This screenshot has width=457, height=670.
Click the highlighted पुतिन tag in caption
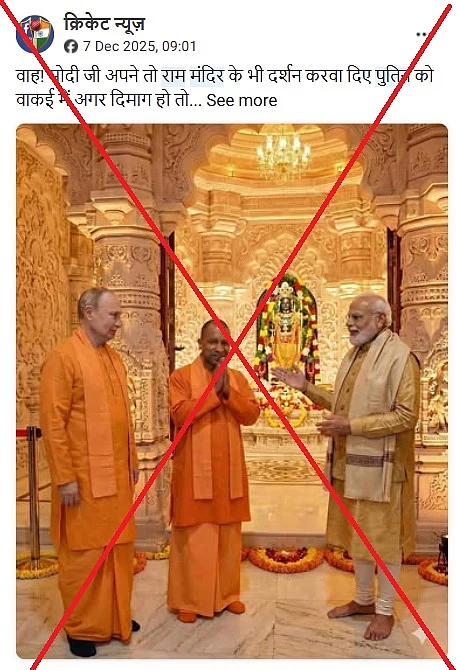392,76
